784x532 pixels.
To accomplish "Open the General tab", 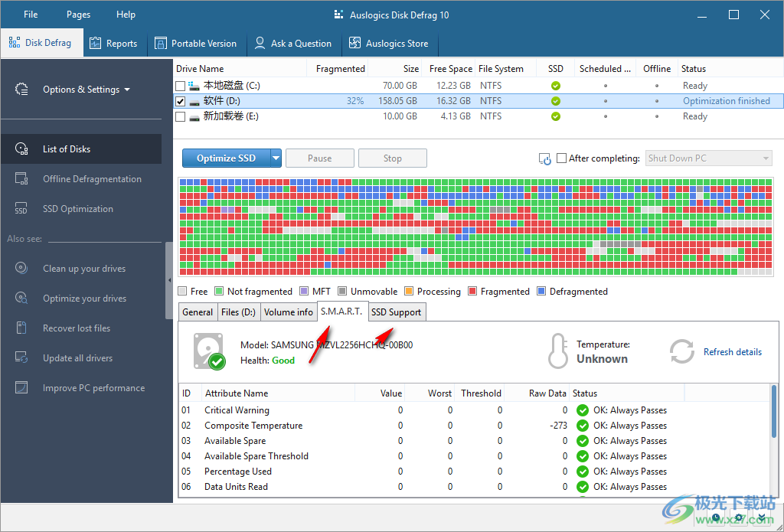I will (198, 312).
